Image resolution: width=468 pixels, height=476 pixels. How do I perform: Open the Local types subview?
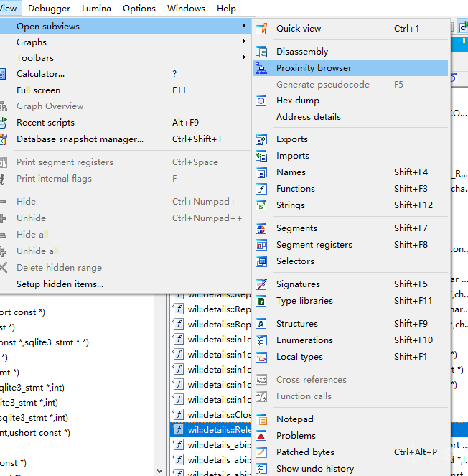[x=299, y=357]
